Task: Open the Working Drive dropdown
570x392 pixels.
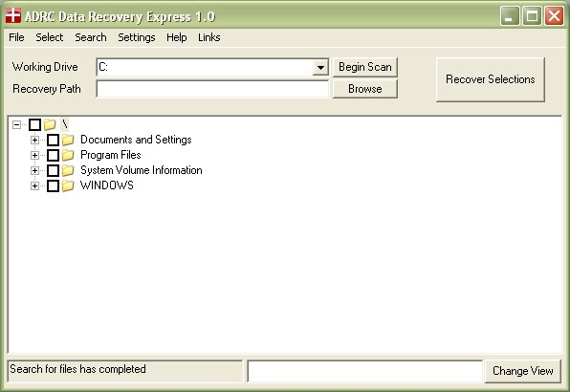Action: click(x=320, y=68)
